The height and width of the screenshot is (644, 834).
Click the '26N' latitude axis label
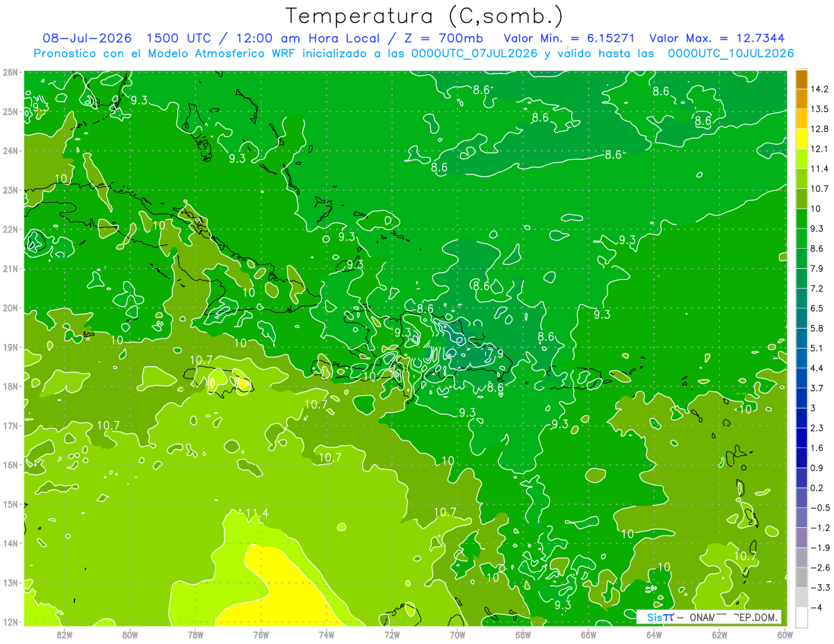coord(10,72)
